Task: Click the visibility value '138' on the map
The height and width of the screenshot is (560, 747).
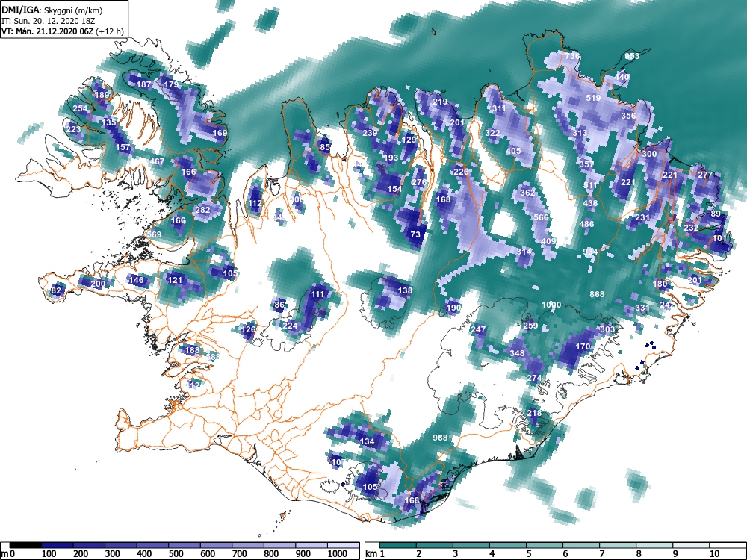Action: 405,290
